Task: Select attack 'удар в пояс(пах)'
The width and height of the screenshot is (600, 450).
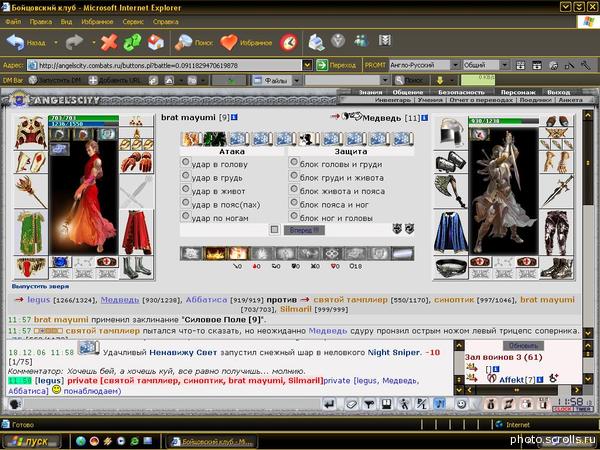Action: 185,202
